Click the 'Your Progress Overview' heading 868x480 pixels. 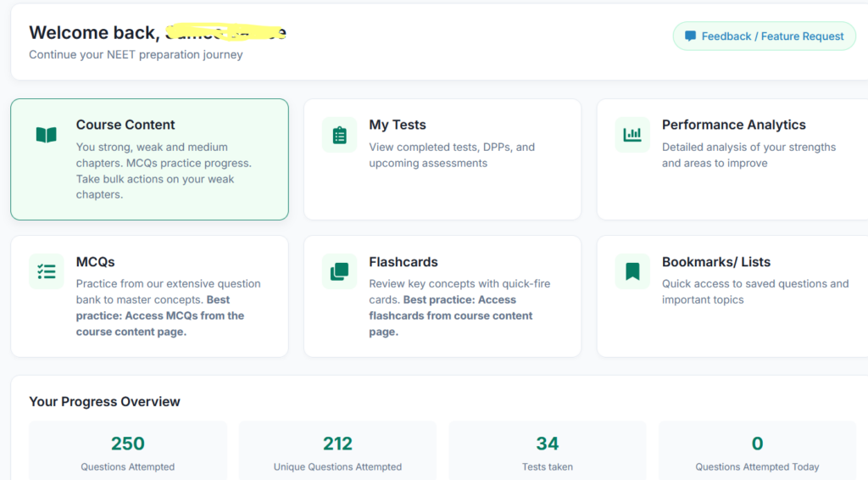point(104,401)
